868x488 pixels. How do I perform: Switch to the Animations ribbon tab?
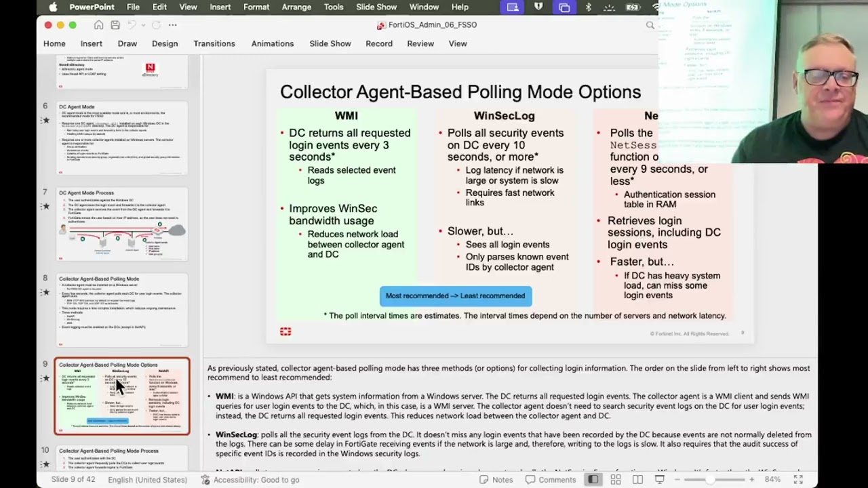(273, 43)
